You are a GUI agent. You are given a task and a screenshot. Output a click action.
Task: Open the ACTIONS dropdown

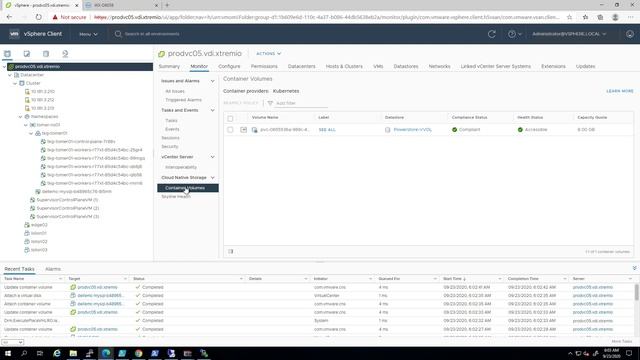coord(269,53)
